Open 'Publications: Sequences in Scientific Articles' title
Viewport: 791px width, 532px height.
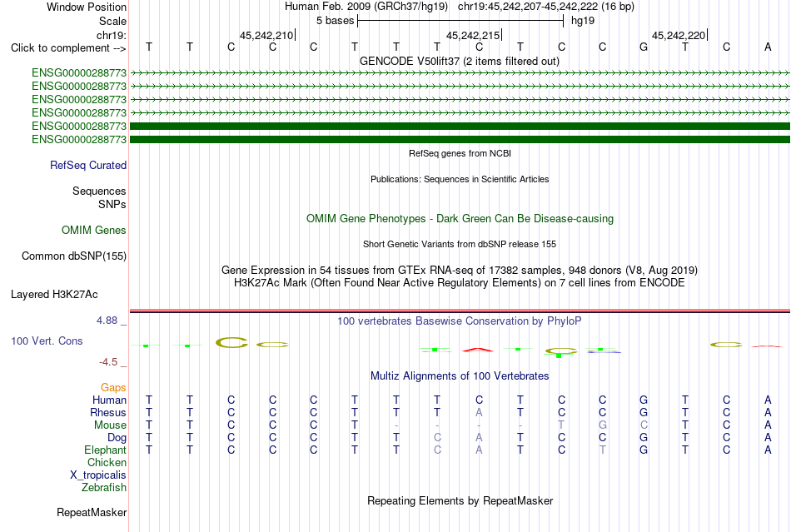pyautogui.click(x=460, y=179)
